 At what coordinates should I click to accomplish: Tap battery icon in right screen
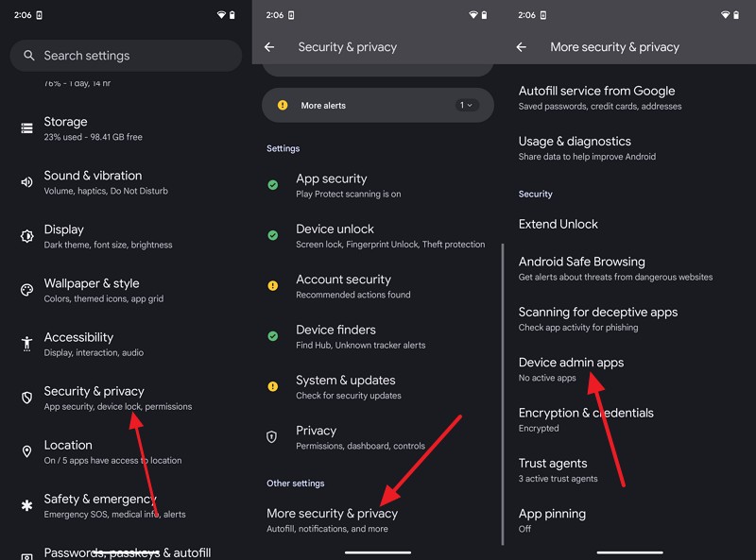pos(736,15)
